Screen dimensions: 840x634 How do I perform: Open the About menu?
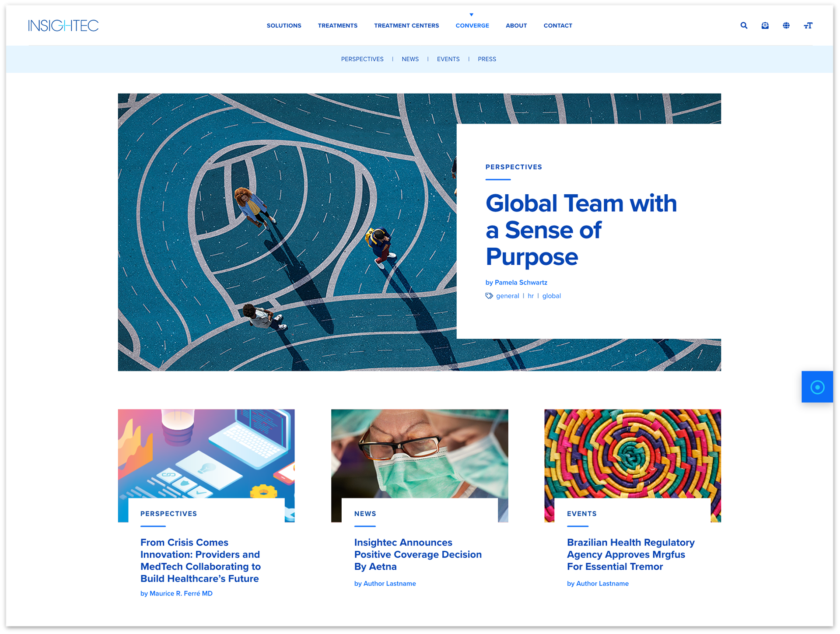tap(516, 25)
